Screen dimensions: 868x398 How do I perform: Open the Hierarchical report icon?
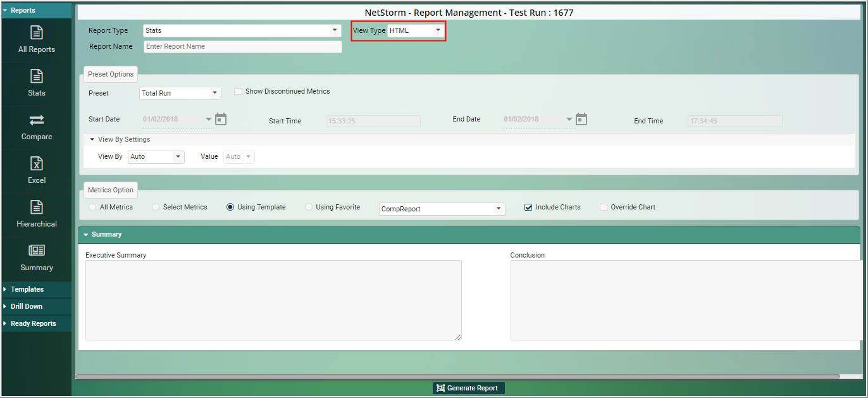coord(37,207)
